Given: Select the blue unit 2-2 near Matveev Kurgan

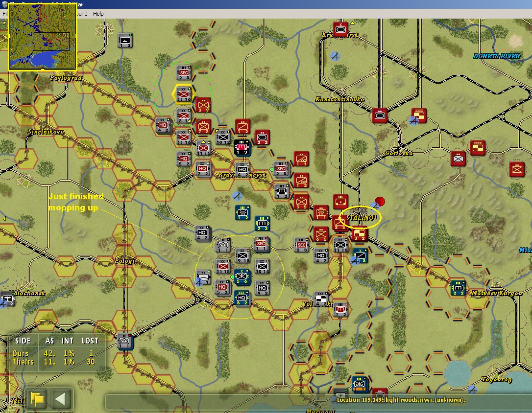Looking at the screenshot, I should [458, 288].
